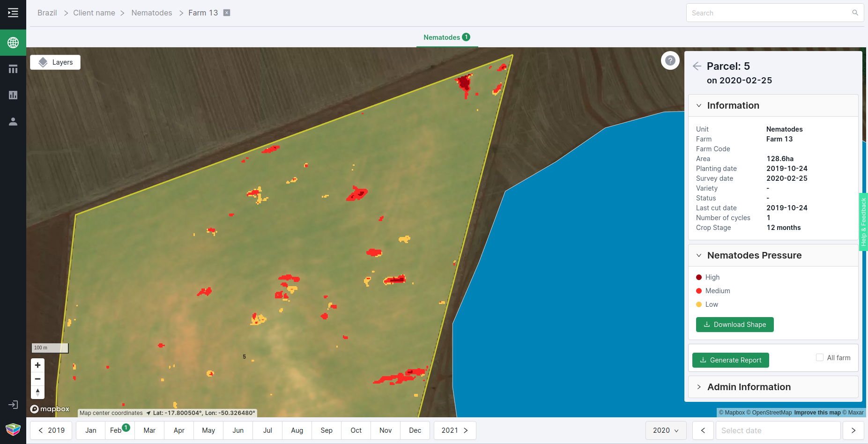Zoom out on the map
The height and width of the screenshot is (444, 868).
38,378
